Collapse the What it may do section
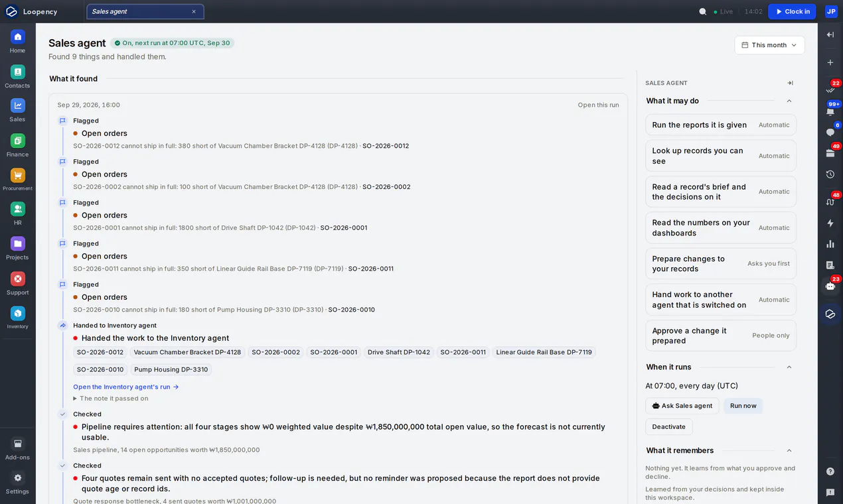Screen dimensions: 843x504 tap(789, 101)
